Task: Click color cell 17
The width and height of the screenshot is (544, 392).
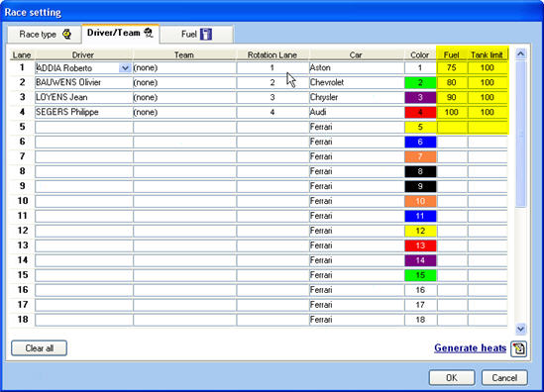Action: click(x=420, y=305)
